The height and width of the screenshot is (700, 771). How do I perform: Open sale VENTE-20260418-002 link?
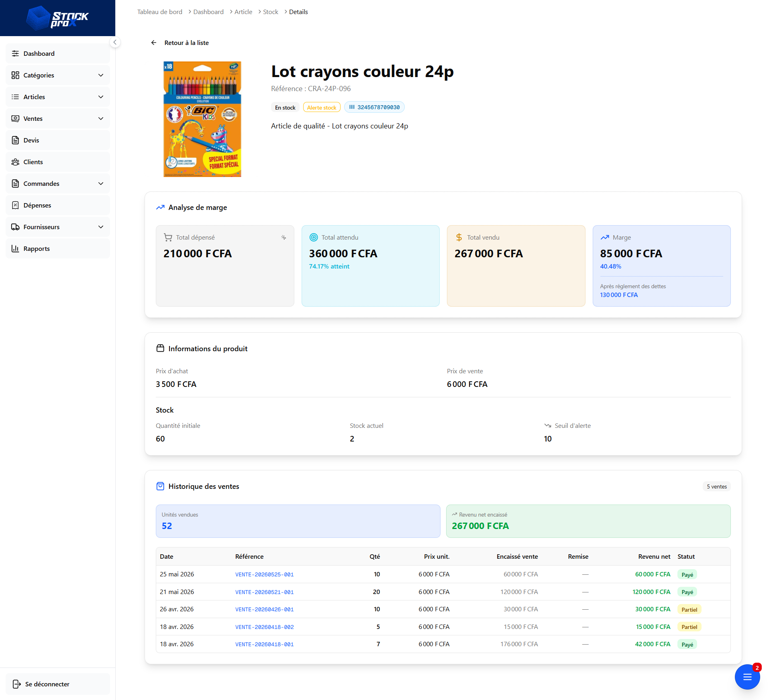click(264, 627)
